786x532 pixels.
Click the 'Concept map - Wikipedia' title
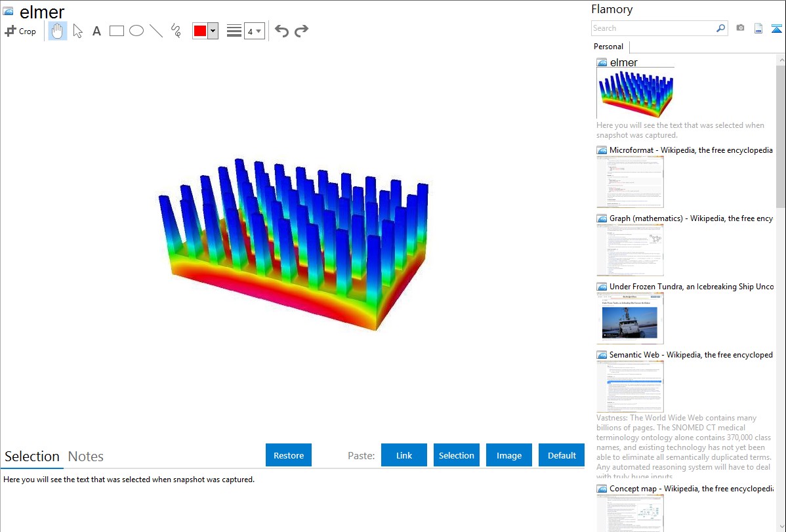point(692,488)
